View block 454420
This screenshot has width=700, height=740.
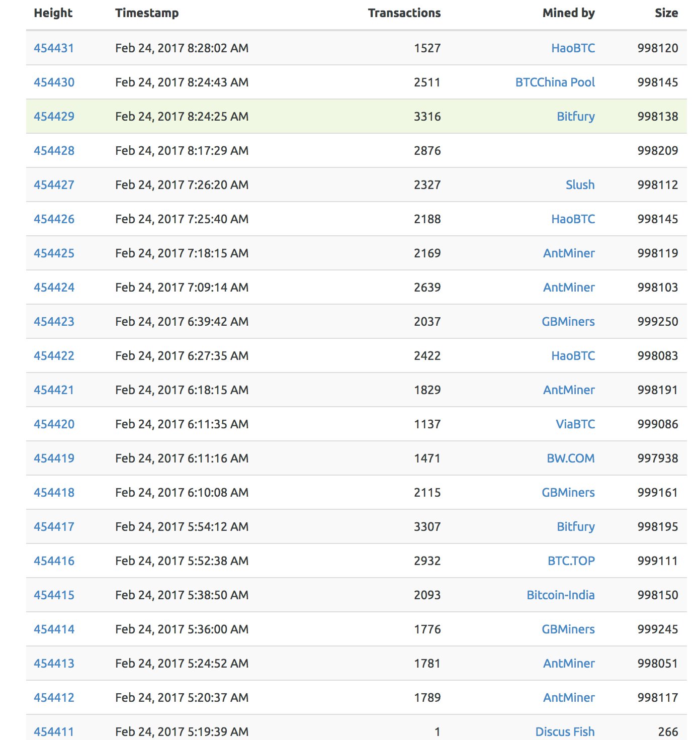pyautogui.click(x=54, y=424)
